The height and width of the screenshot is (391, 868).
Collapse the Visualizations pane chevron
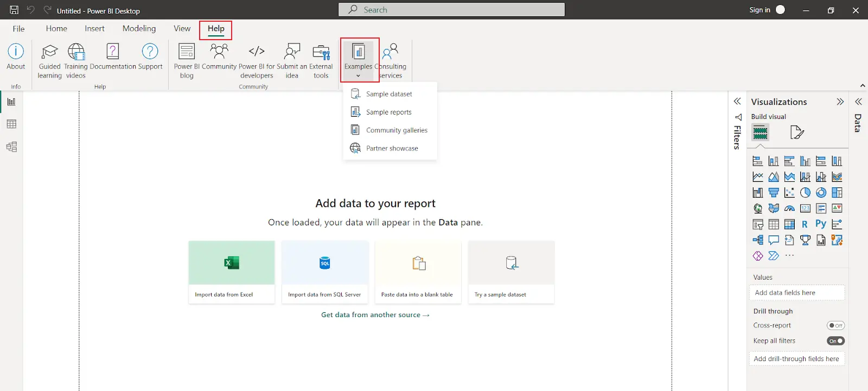click(840, 102)
